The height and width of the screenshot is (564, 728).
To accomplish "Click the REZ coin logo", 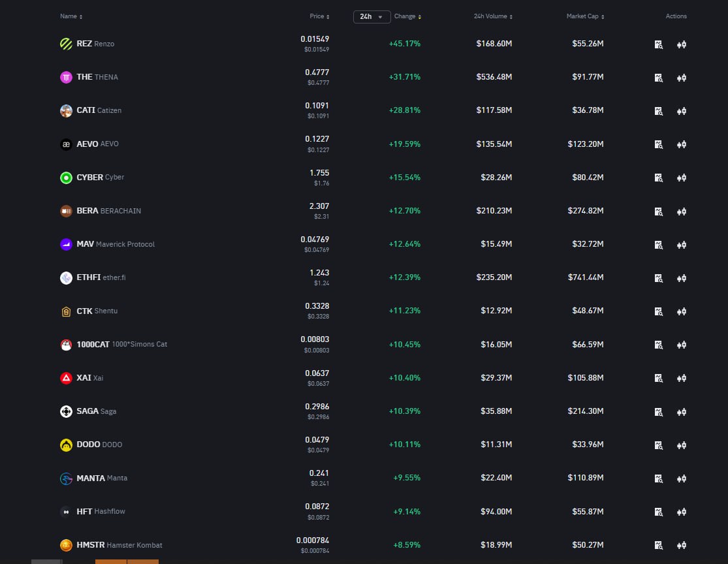I will tap(66, 44).
